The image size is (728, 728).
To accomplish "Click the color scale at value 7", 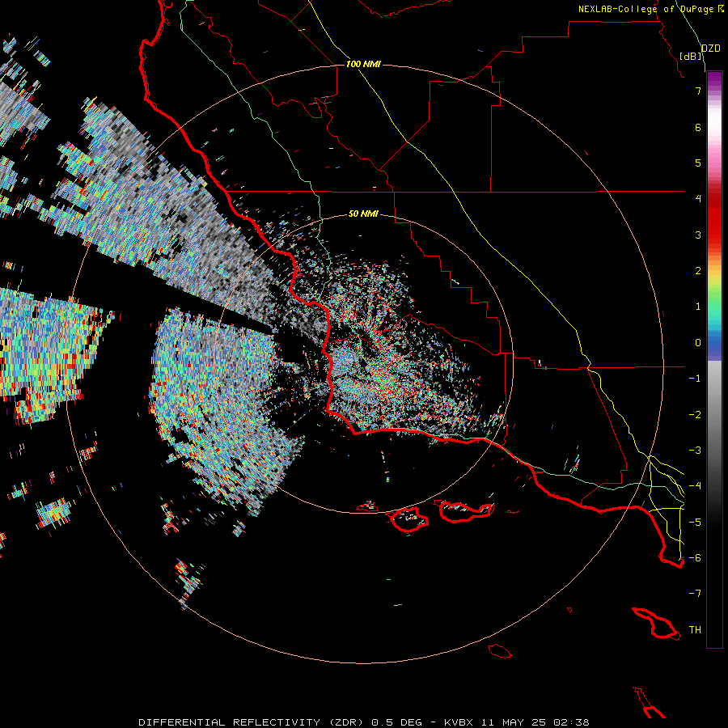I will (714, 91).
